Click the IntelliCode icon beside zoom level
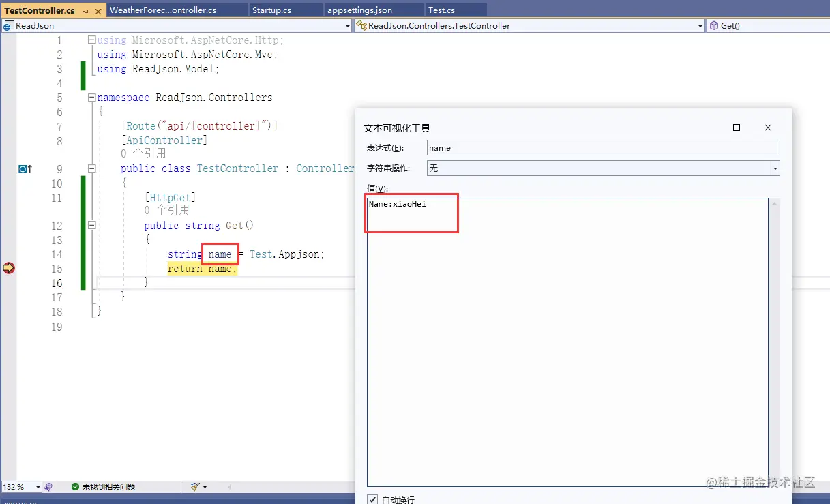The image size is (830, 504). tap(48, 487)
